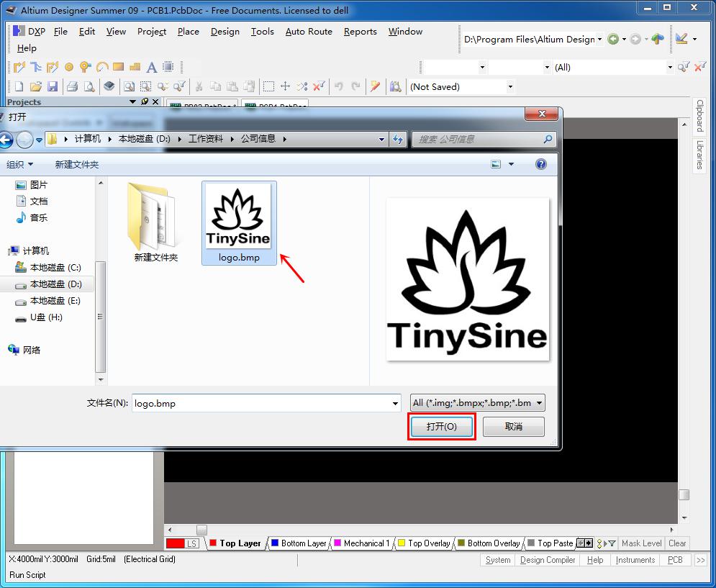Click the cross probe pencil icon
This screenshot has height=588, width=716.
376,86
